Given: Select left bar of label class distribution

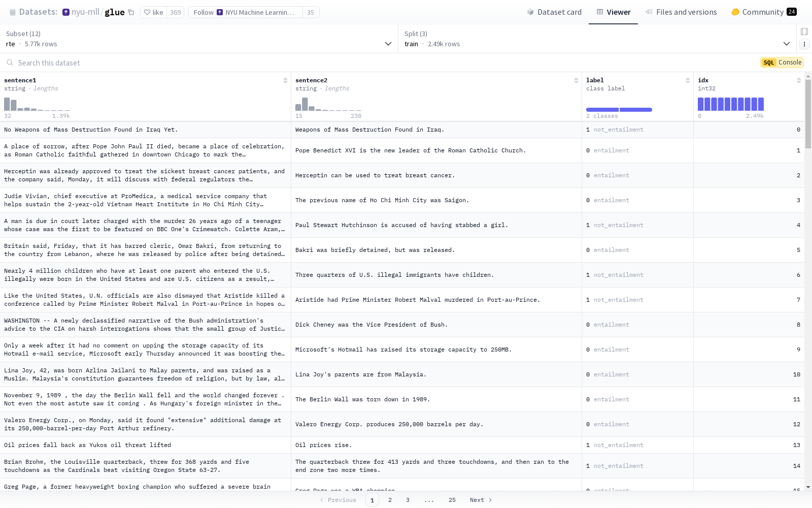Looking at the screenshot, I should point(602,110).
